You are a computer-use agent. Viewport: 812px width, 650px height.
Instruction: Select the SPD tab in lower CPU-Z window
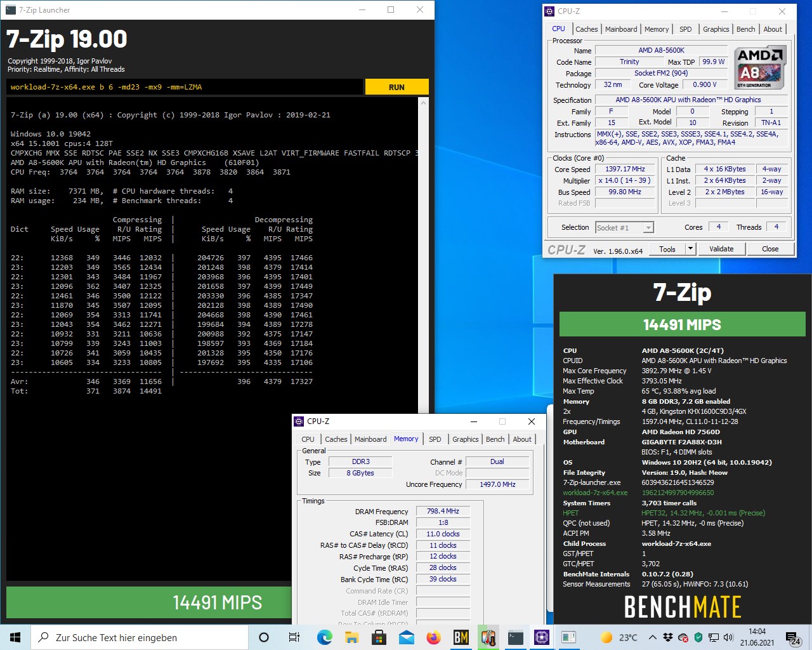pyautogui.click(x=435, y=439)
